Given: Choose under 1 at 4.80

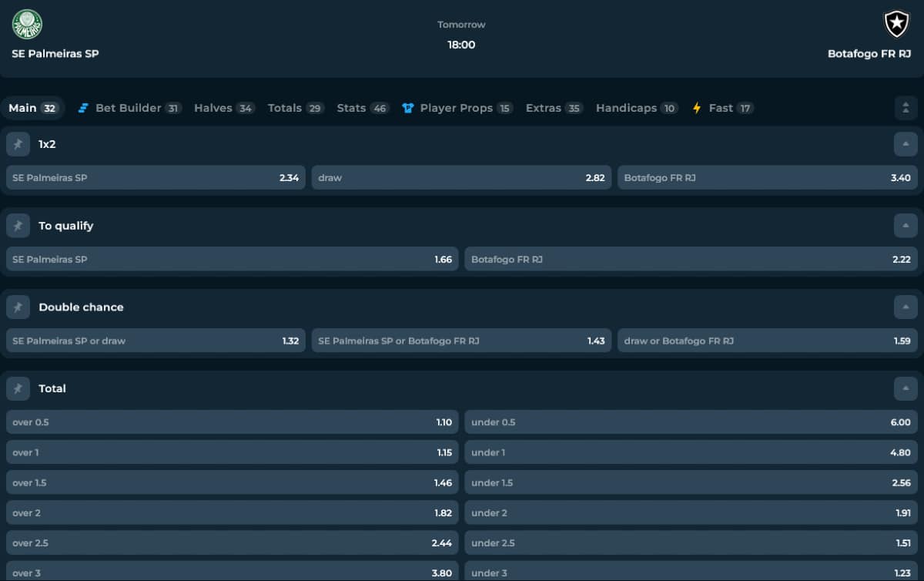Looking at the screenshot, I should [691, 452].
